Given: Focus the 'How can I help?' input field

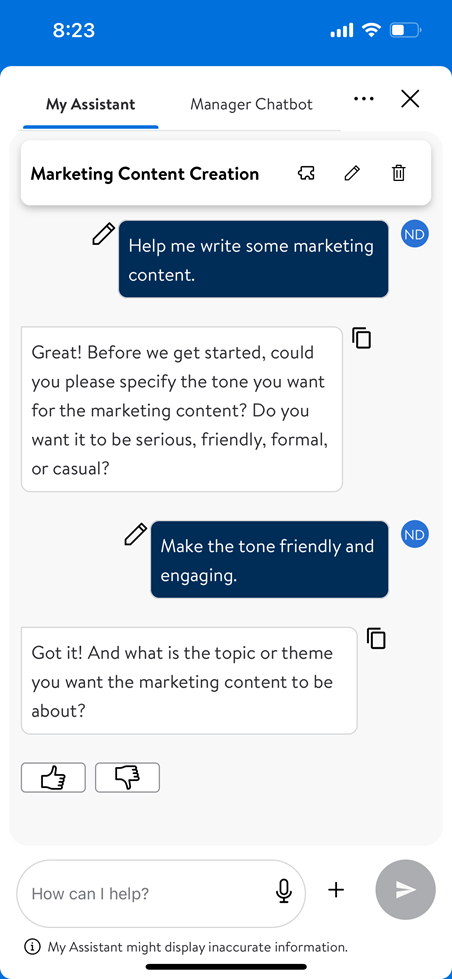Looking at the screenshot, I should pyautogui.click(x=161, y=893).
